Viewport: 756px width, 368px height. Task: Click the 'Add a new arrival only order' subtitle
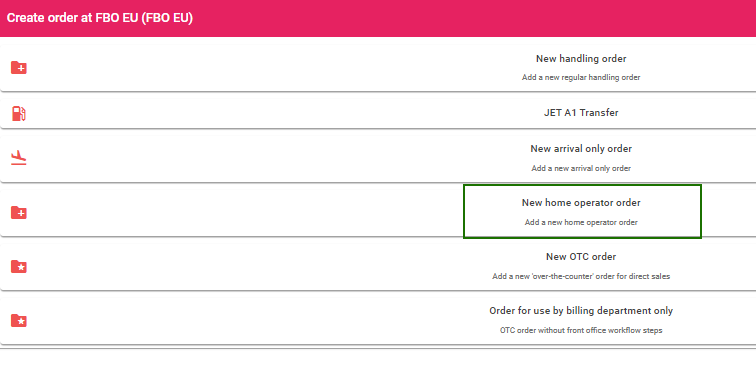click(581, 168)
